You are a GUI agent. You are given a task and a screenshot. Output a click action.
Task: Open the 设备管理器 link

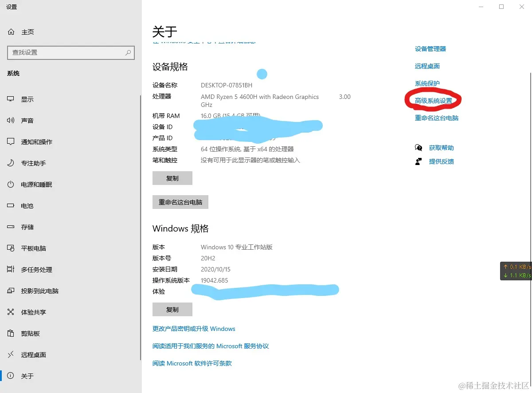tap(431, 49)
